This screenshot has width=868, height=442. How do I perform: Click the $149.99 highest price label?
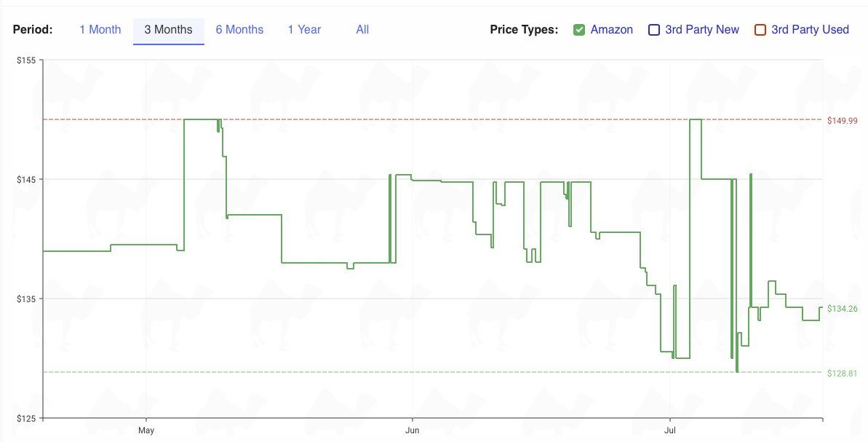[843, 121]
